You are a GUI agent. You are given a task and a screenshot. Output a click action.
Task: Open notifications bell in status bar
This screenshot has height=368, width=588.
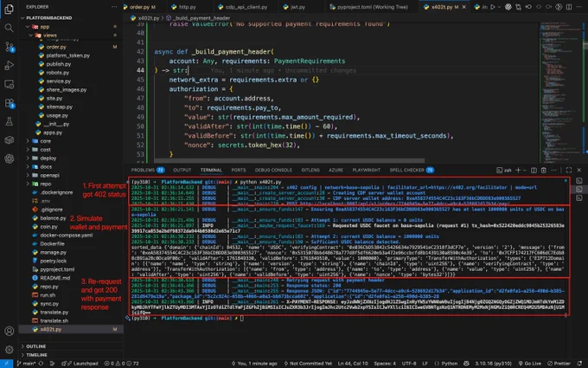(x=579, y=364)
